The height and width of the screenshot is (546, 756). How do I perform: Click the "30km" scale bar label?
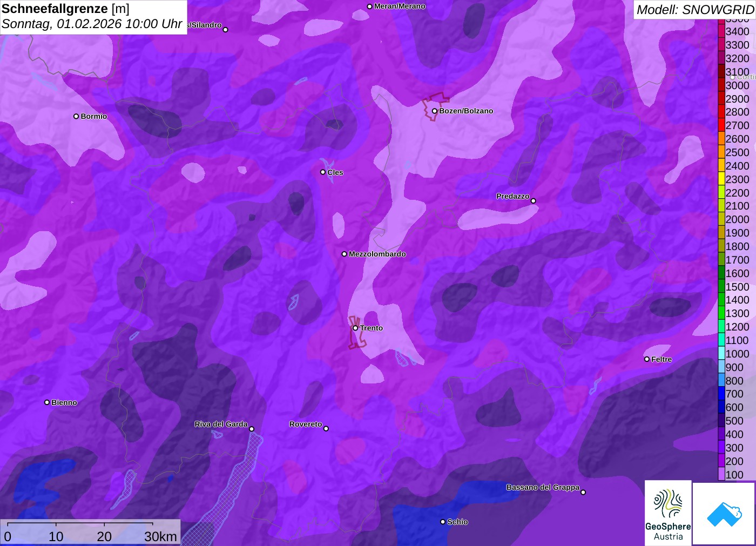pos(160,536)
